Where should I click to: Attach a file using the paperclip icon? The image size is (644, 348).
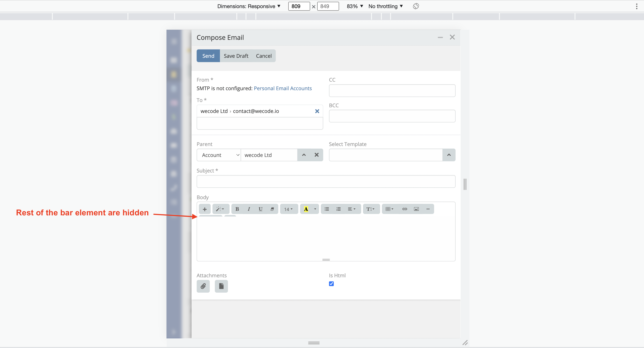[x=203, y=286]
